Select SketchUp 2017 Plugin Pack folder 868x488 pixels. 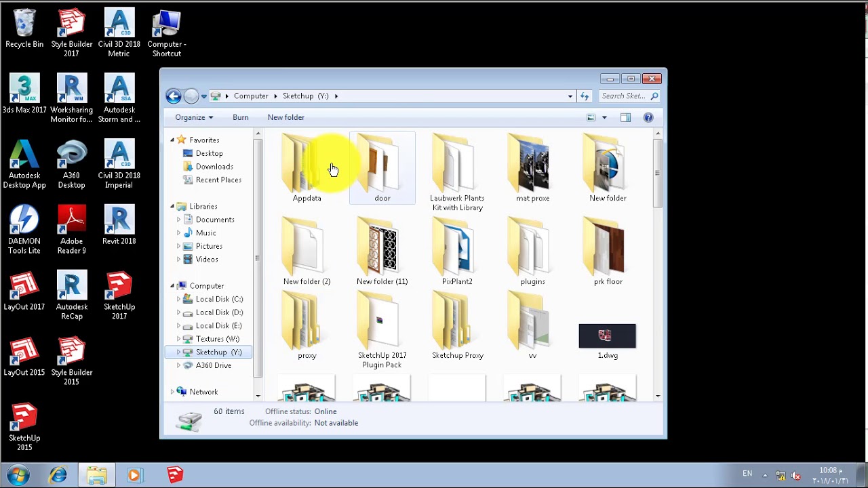click(382, 330)
